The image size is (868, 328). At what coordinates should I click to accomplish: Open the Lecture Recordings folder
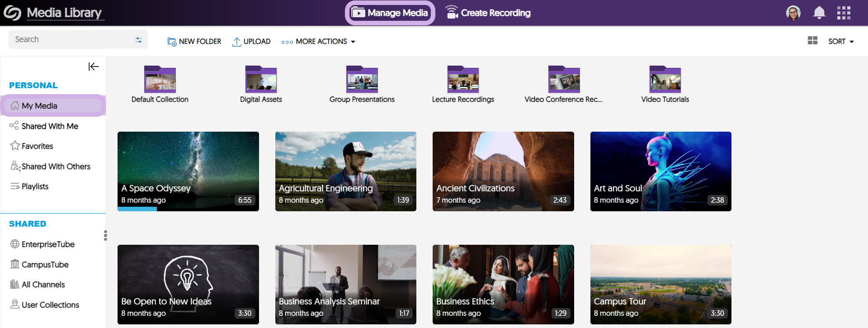[463, 80]
